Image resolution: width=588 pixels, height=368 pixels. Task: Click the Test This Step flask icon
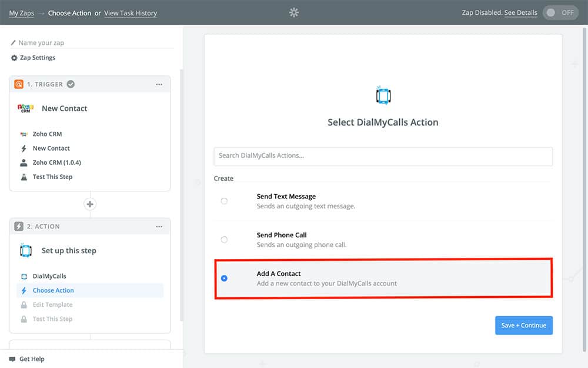(24, 177)
